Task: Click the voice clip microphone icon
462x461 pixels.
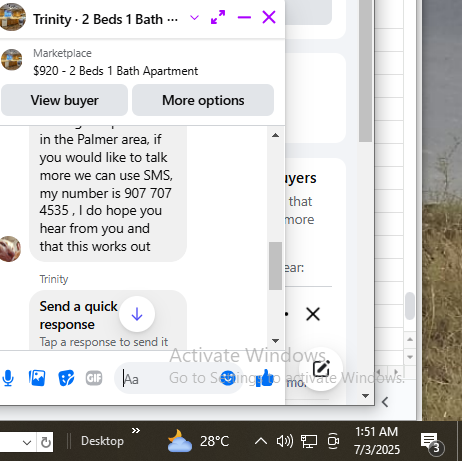Action: [8, 378]
